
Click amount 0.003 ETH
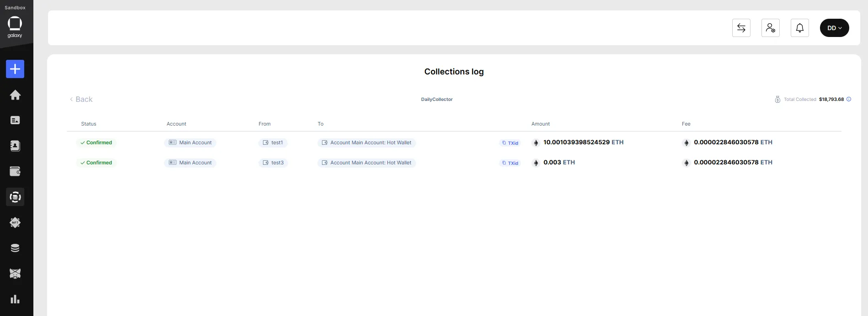pos(559,162)
